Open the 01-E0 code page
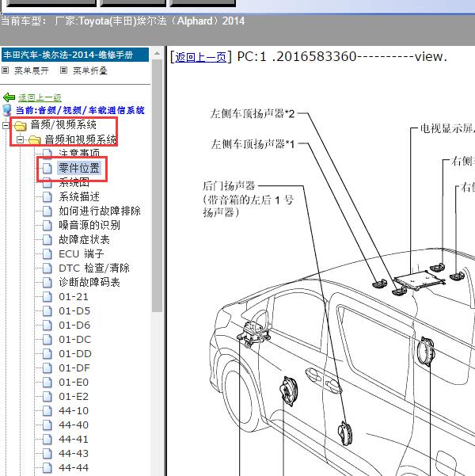Image resolution: width=475 pixels, height=476 pixels. (74, 383)
